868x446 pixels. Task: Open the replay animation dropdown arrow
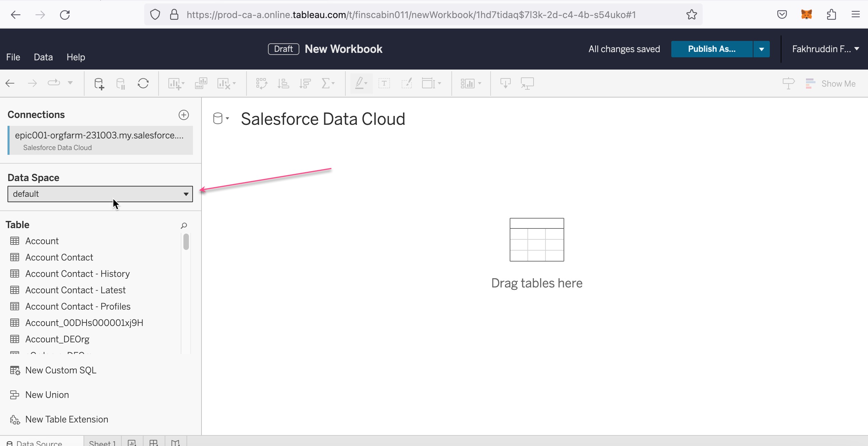70,83
